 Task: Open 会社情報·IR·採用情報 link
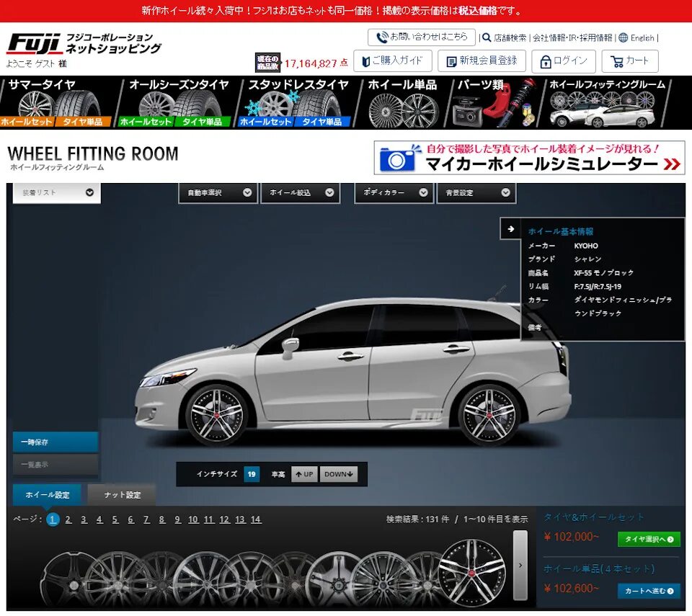click(x=572, y=38)
